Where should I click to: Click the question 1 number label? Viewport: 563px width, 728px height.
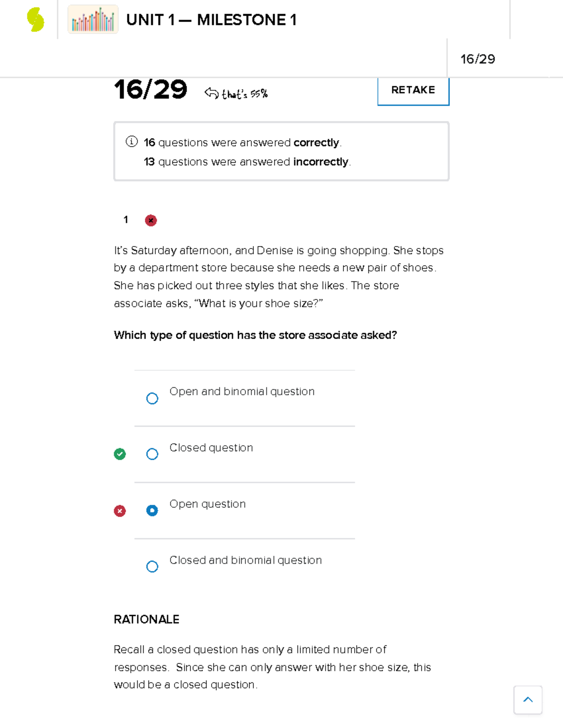tap(126, 220)
